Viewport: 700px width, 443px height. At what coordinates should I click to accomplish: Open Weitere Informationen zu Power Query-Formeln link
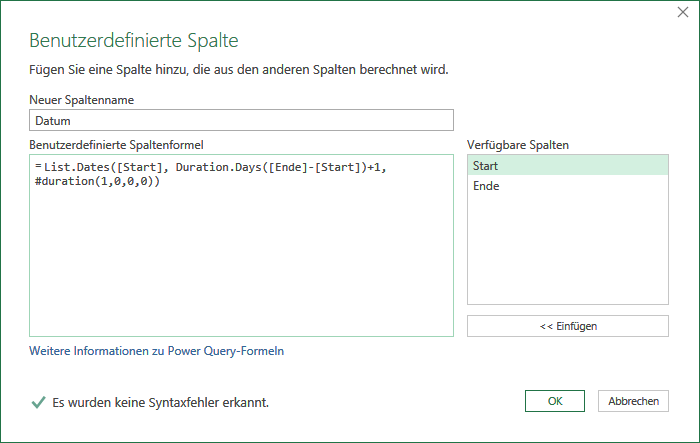(157, 351)
